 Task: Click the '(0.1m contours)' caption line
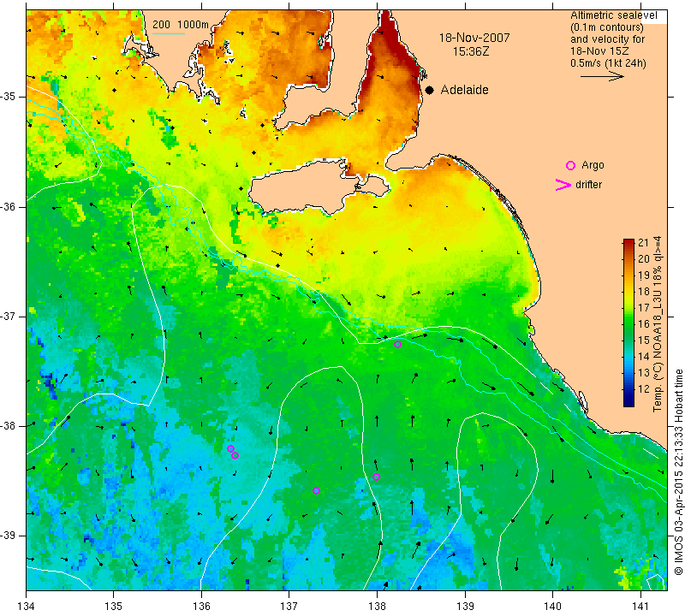point(607,27)
